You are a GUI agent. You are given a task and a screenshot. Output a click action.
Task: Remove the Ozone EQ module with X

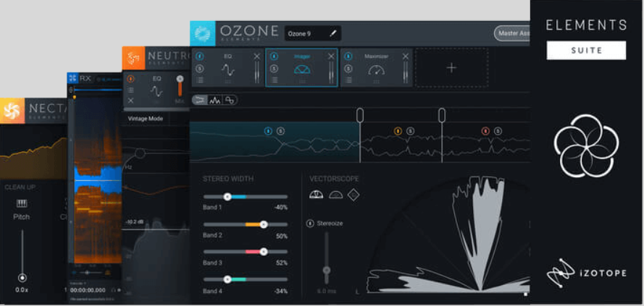click(256, 56)
